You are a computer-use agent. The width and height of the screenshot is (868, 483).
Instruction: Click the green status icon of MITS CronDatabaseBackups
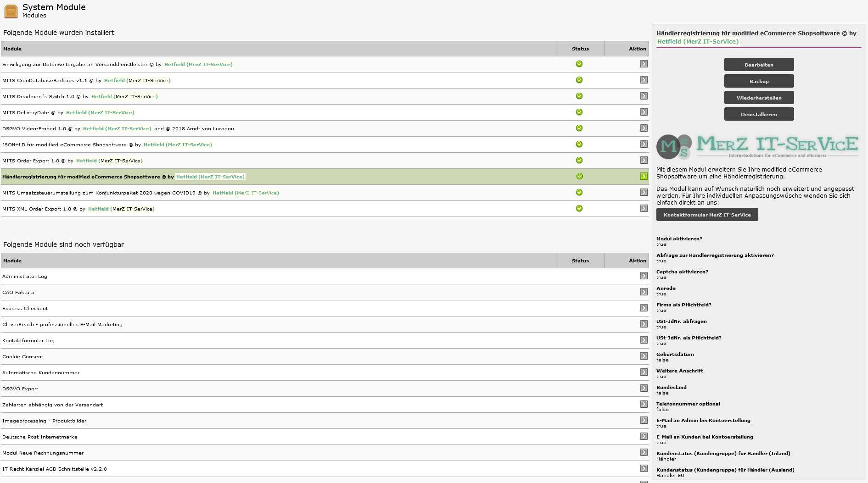579,80
